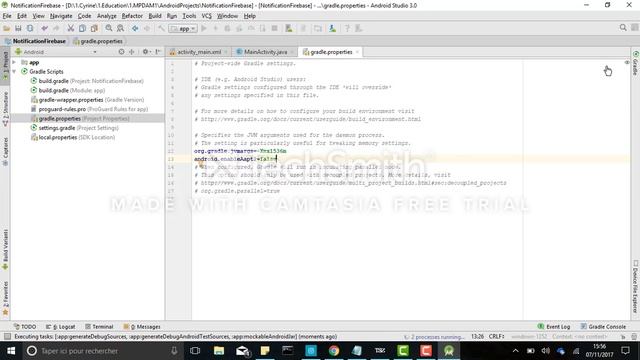Toggle the Build Variants sidebar button
The height and width of the screenshot is (360, 640).
5,249
